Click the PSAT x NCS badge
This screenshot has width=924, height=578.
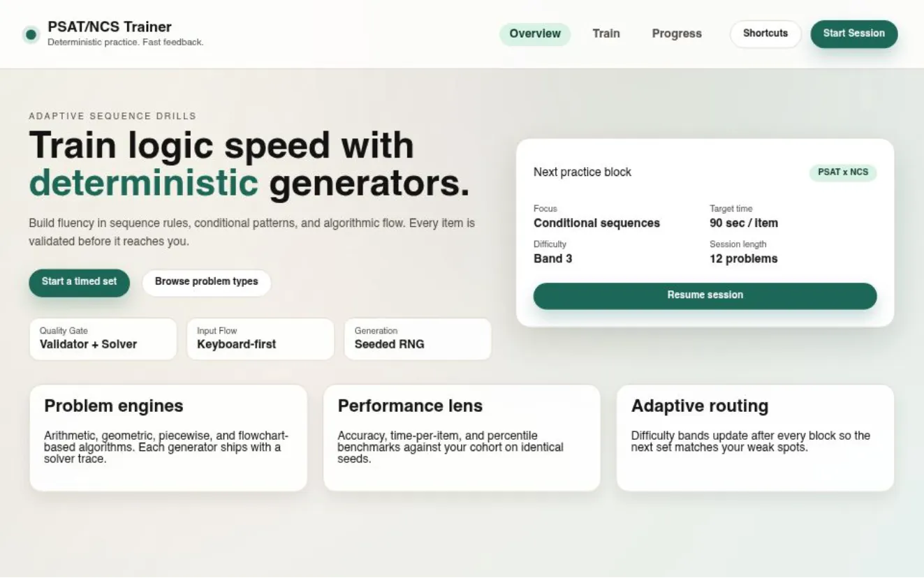point(843,172)
